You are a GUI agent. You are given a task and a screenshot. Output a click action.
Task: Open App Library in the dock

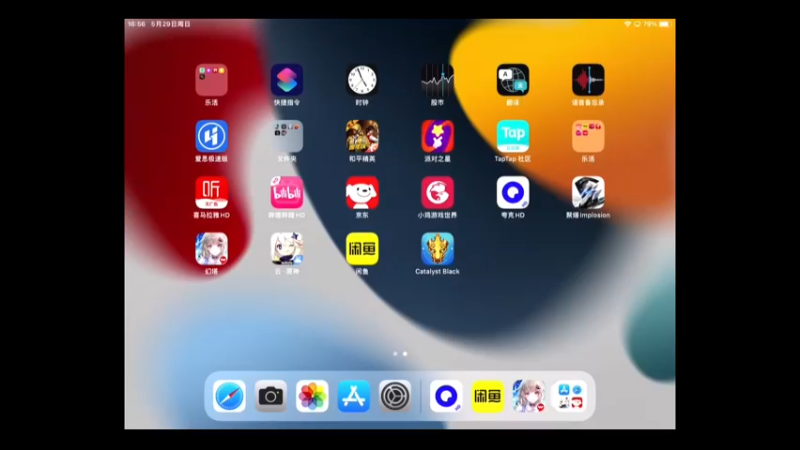[570, 396]
